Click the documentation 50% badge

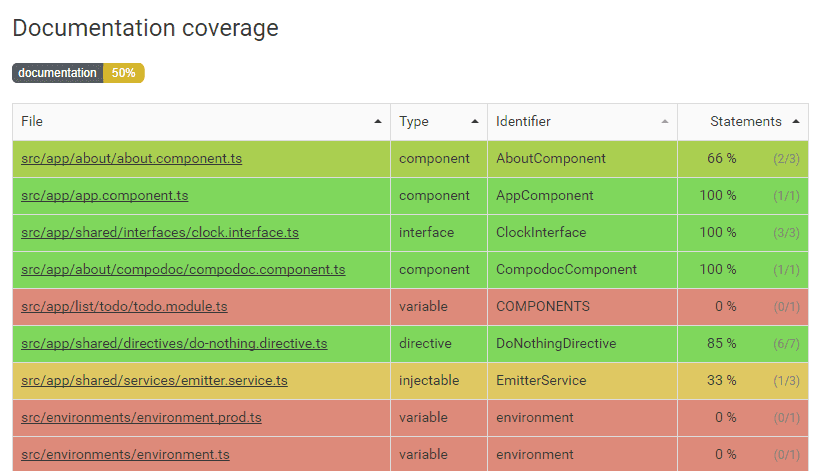pos(78,73)
